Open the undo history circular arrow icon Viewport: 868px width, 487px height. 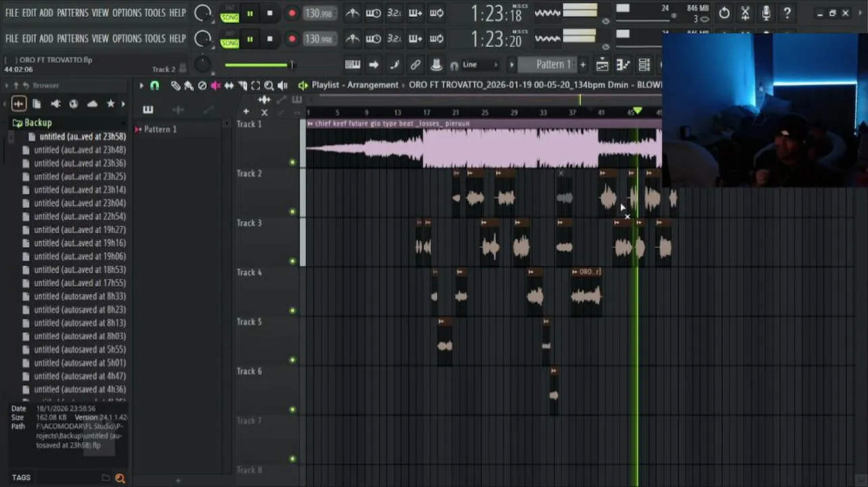[x=724, y=13]
